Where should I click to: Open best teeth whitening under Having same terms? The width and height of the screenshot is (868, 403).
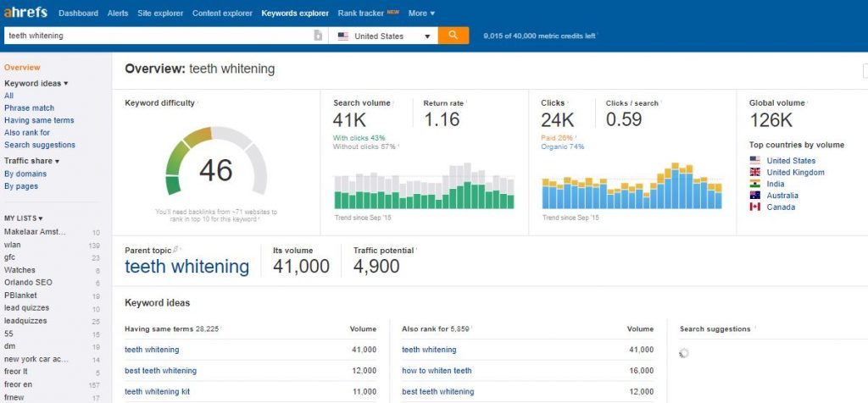click(x=160, y=370)
